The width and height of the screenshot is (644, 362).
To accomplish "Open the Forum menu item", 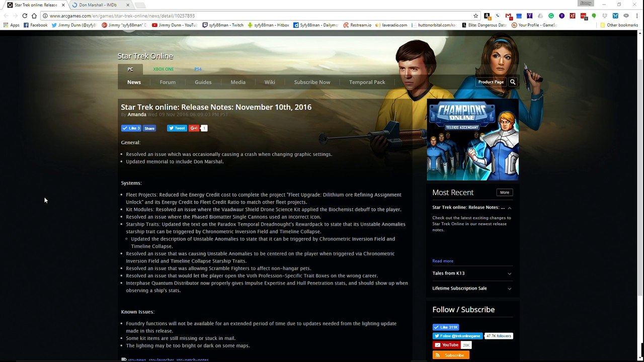I will tap(168, 82).
